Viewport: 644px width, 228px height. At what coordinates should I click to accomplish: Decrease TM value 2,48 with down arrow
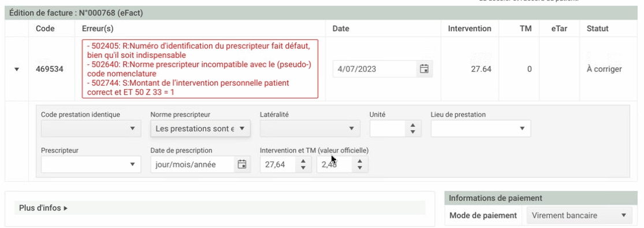(x=360, y=168)
